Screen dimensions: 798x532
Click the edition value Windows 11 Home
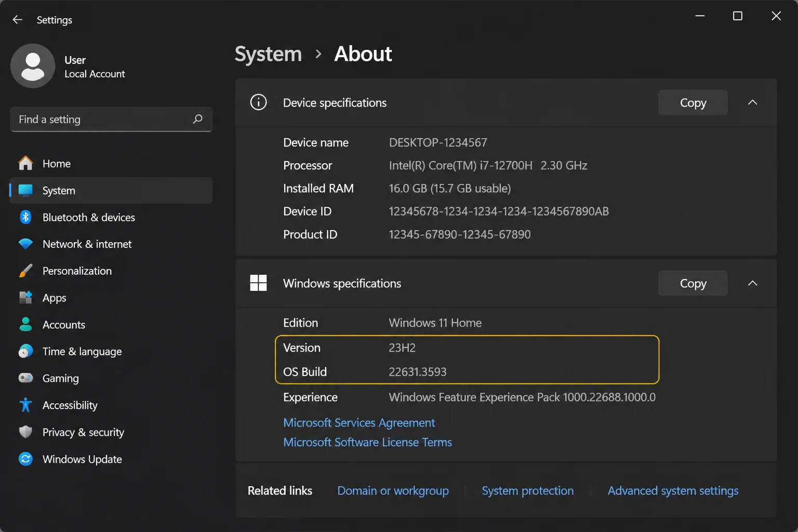point(435,323)
